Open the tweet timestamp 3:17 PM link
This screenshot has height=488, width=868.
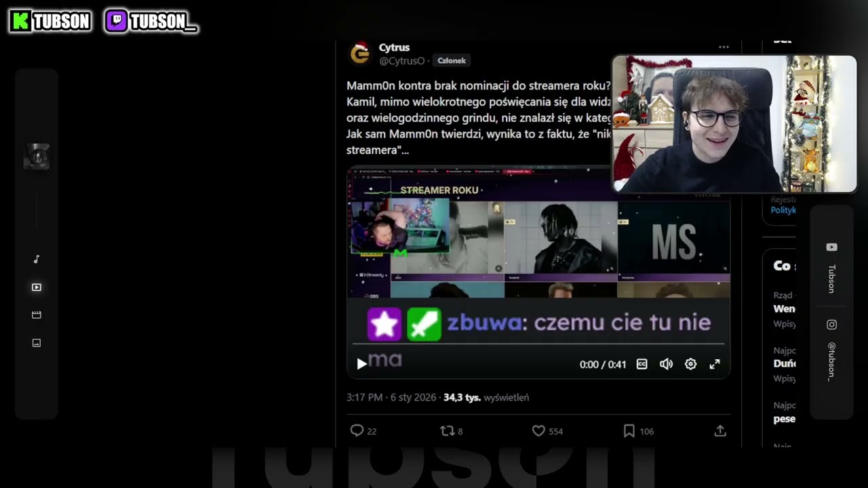391,398
